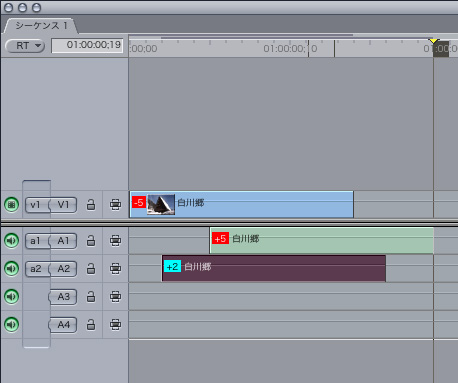The height and width of the screenshot is (383, 458).
Task: Click the v1 source control button
Action: click(36, 205)
